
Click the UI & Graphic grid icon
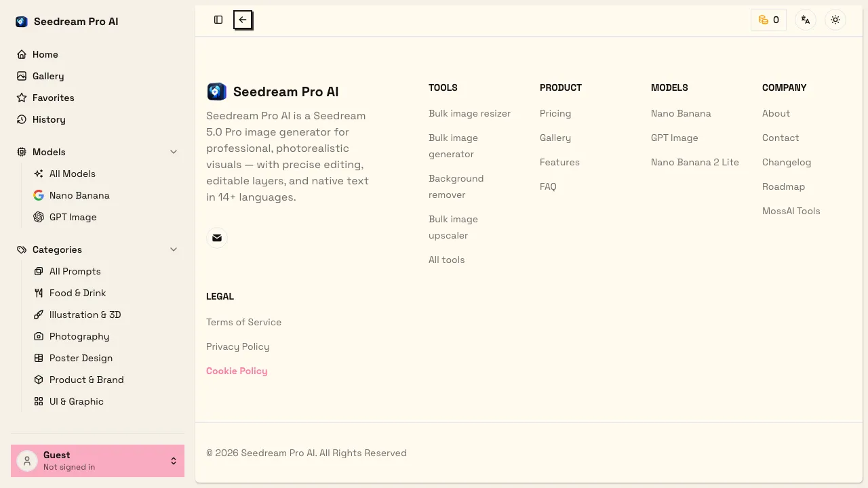[39, 401]
